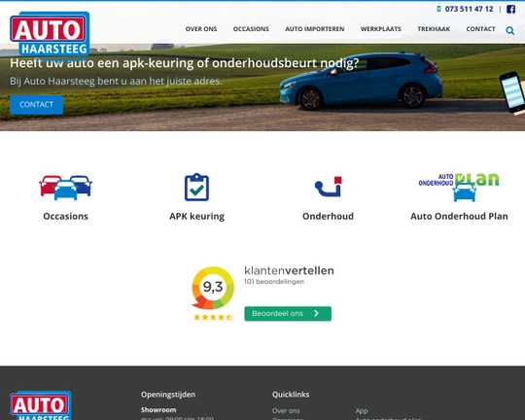Click the phone icon beside 073 511 47 12
525x420 pixels.
(438, 9)
